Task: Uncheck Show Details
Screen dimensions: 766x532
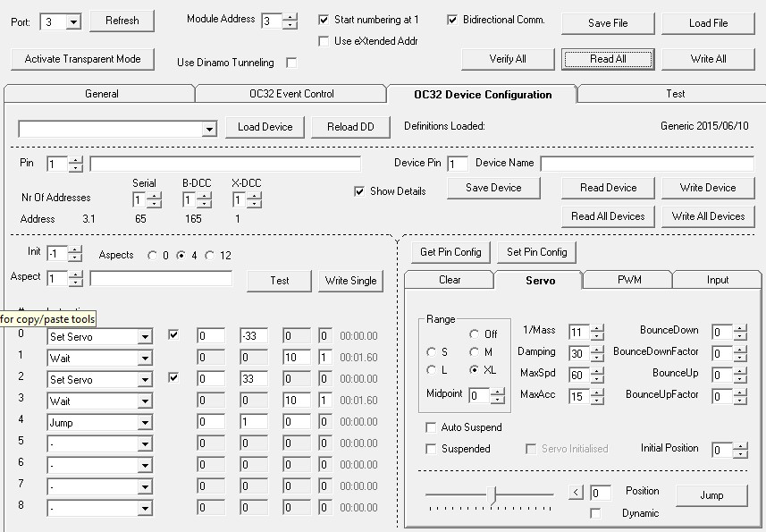Action: [x=359, y=191]
